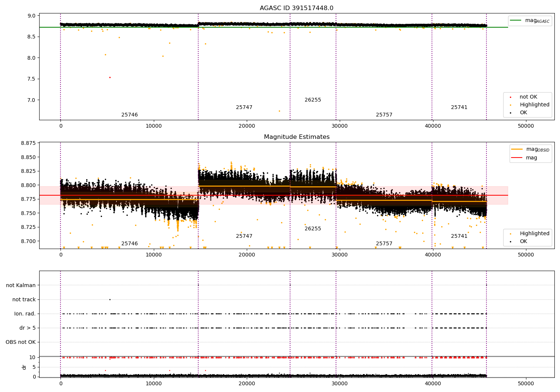
Task: Click the 'not track' flag marker in bottom plot
Action: (x=110, y=299)
